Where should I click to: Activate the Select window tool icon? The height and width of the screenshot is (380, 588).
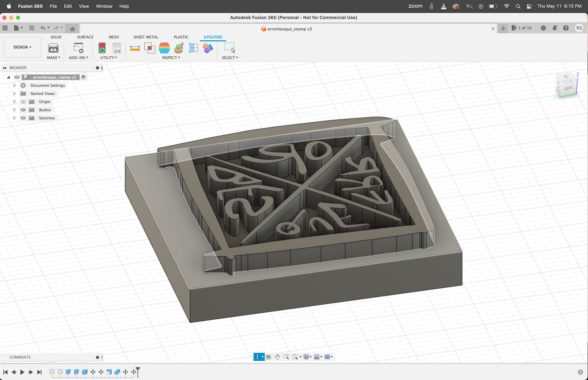click(x=230, y=48)
